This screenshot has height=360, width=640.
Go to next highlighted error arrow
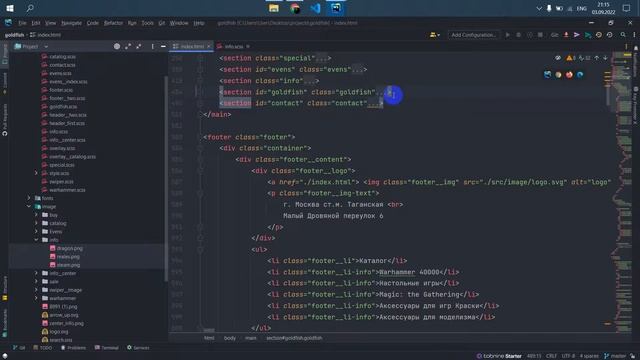[x=605, y=58]
